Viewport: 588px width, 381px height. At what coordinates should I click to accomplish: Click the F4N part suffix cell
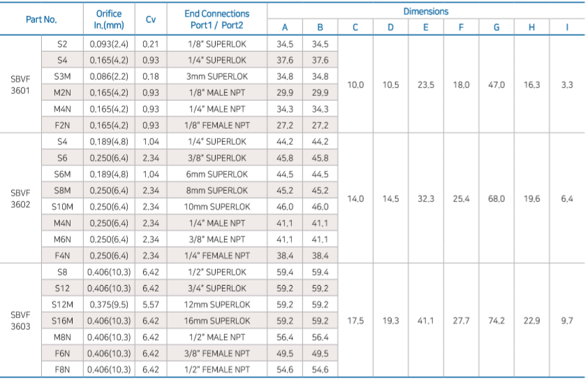click(62, 256)
